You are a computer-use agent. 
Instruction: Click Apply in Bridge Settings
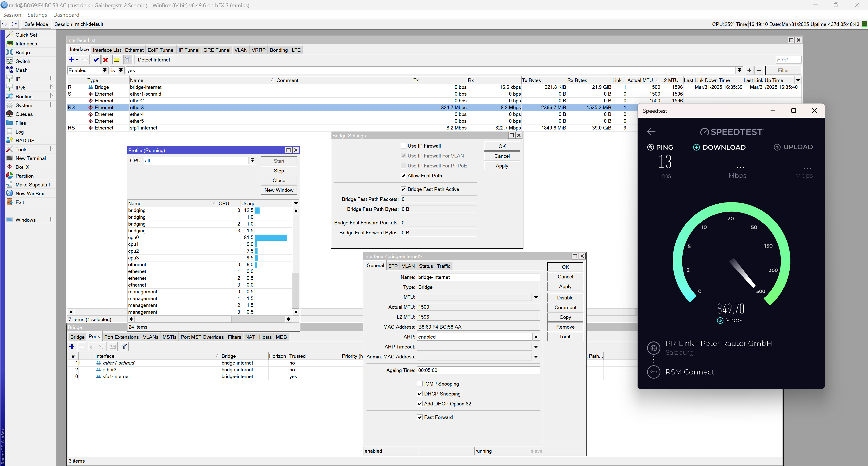(502, 166)
